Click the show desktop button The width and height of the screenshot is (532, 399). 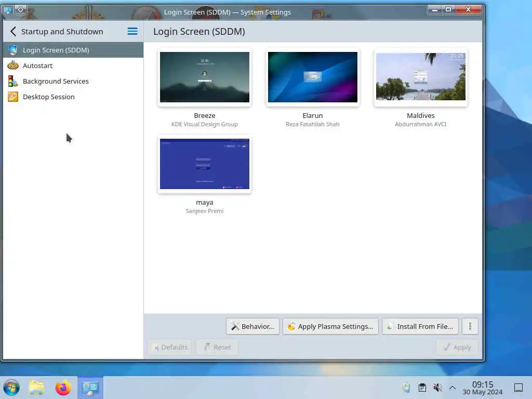(x=518, y=388)
